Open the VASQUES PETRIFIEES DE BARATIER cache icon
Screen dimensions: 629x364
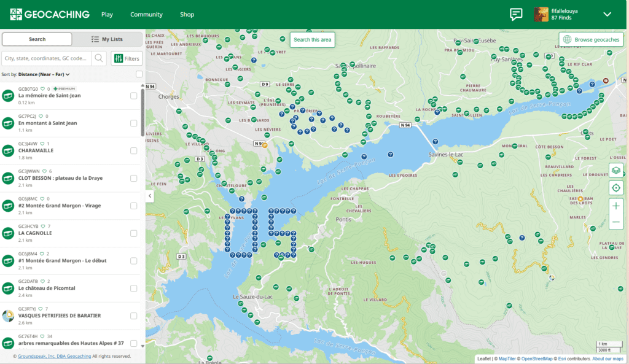(8, 316)
